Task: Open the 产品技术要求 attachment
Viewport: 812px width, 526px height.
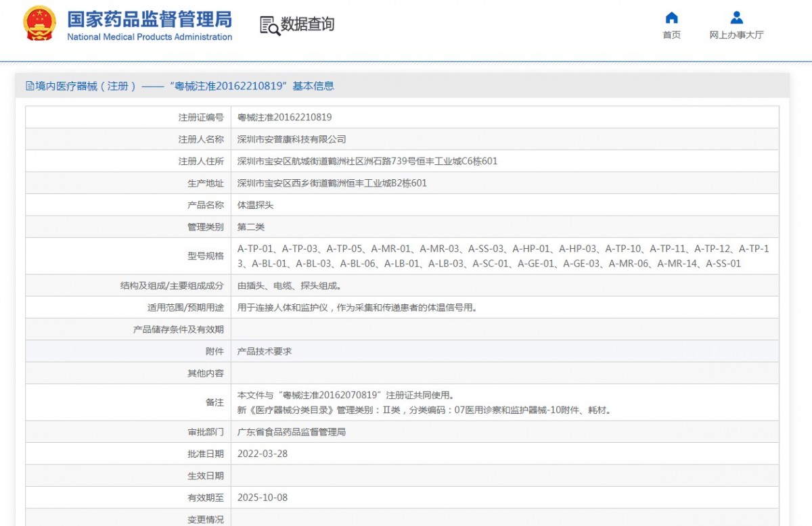Action: pos(265,352)
